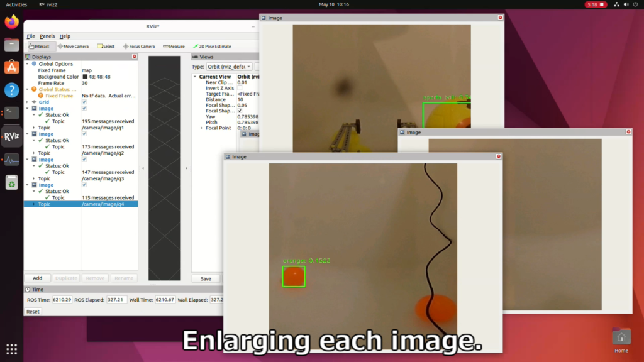This screenshot has height=362, width=644.
Task: Choose the Select tool in toolbar
Action: tap(106, 47)
